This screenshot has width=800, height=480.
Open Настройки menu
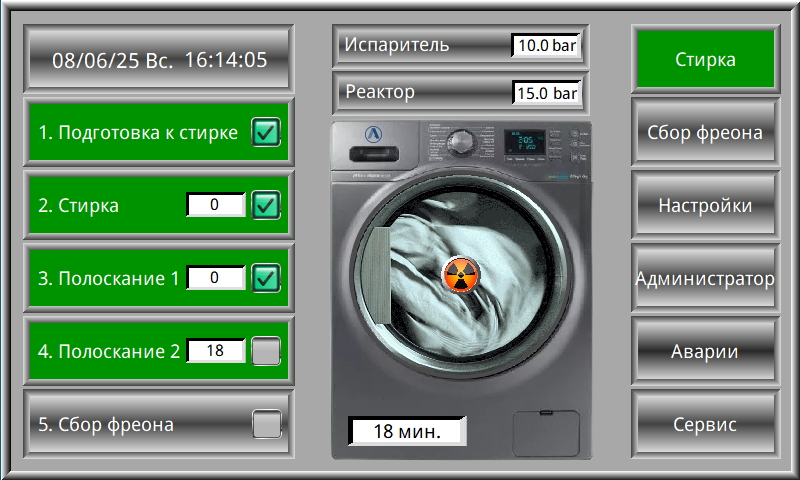tap(705, 205)
